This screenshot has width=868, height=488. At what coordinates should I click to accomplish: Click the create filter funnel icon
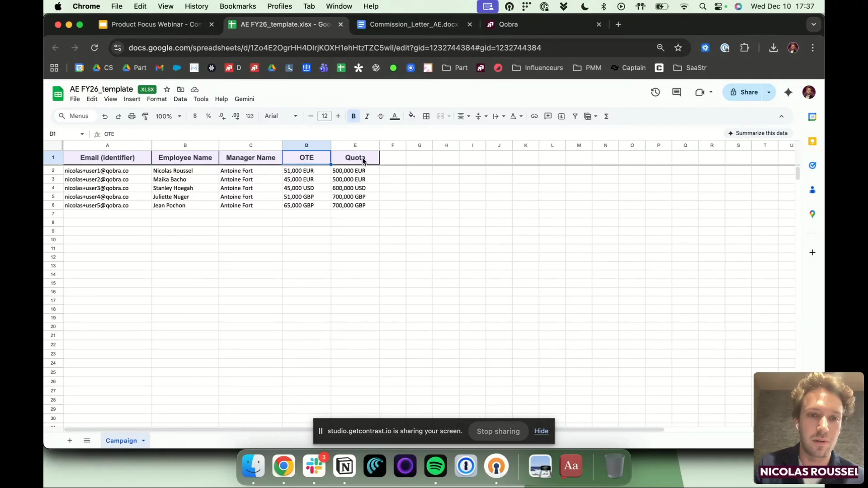click(x=575, y=116)
